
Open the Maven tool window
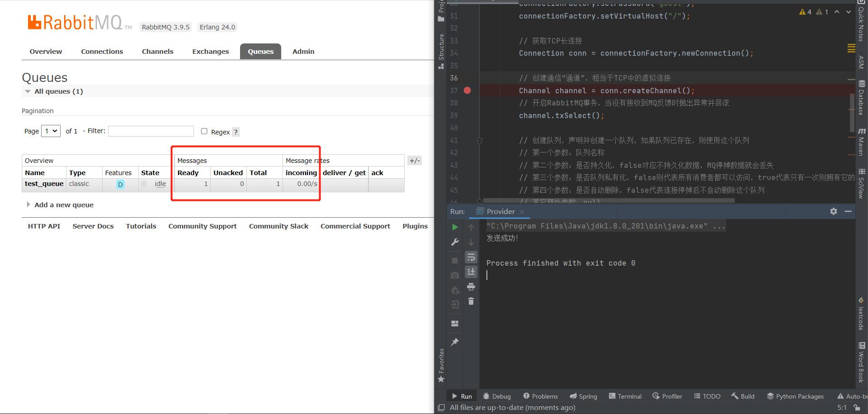(x=862, y=142)
